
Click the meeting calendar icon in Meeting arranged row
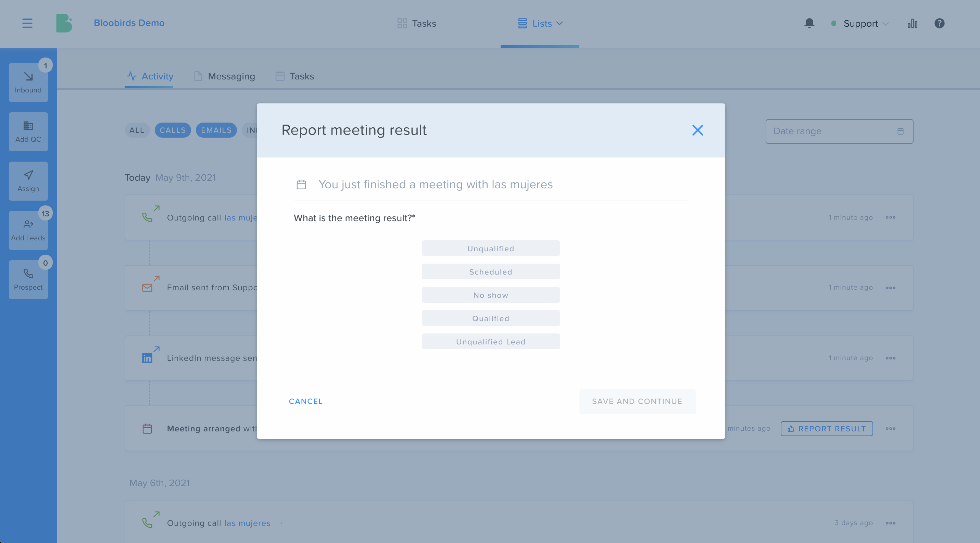point(147,429)
